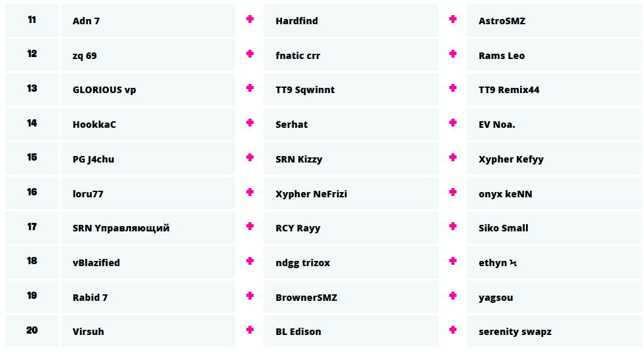Click the plus icon between GLORIOUS vp and TT9 Sqwinnt
The image size is (644, 352).
250,88
